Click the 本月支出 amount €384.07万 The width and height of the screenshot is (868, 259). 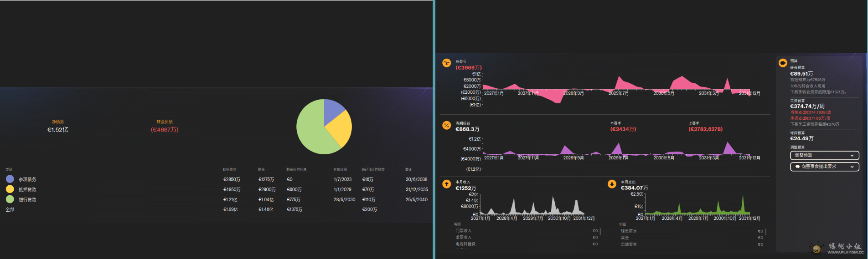(x=634, y=188)
